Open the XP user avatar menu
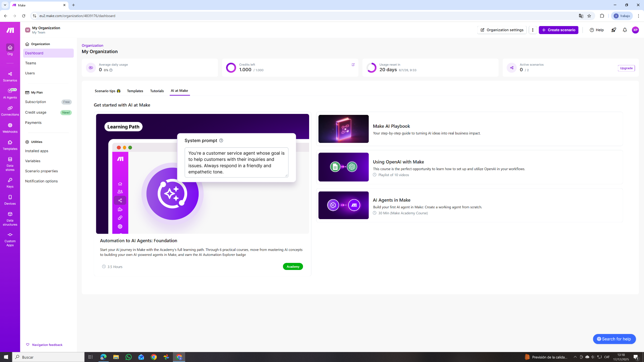The image size is (644, 362). pyautogui.click(x=635, y=30)
